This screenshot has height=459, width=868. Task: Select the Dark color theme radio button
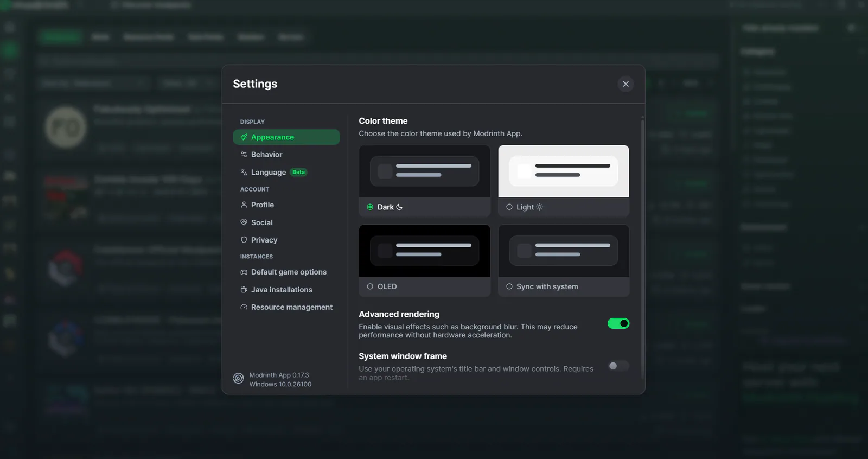click(370, 207)
